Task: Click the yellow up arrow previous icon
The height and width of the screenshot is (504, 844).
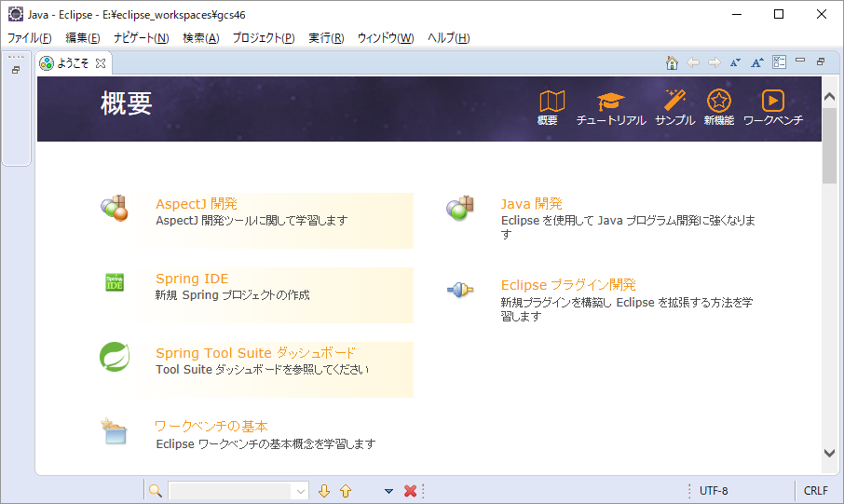Action: [x=346, y=491]
